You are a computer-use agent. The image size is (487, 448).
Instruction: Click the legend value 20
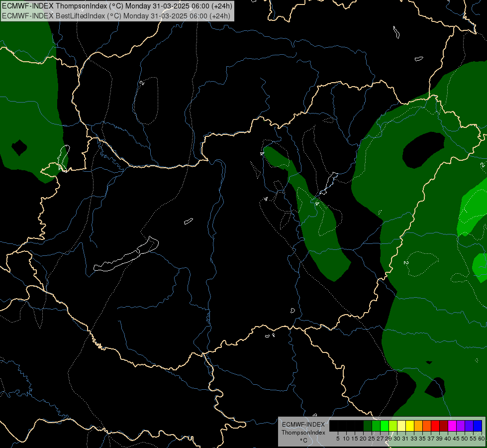pyautogui.click(x=363, y=439)
